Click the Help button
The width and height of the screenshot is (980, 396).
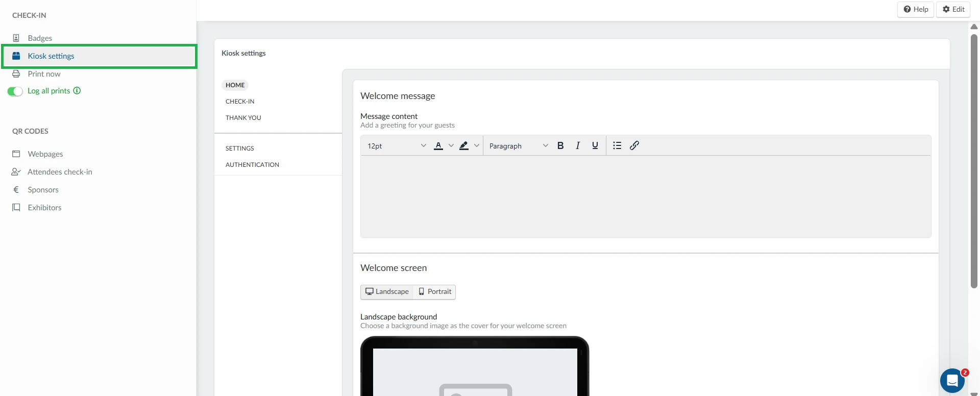point(916,9)
